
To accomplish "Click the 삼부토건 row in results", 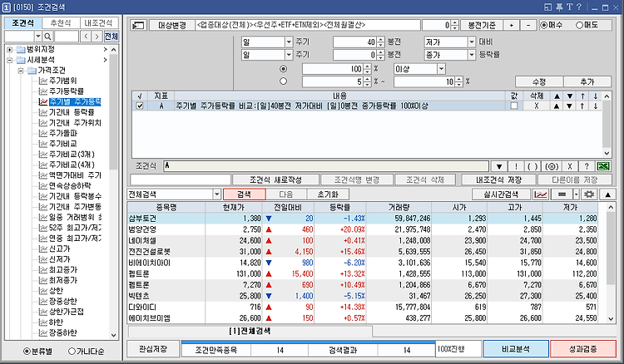I will (363, 219).
